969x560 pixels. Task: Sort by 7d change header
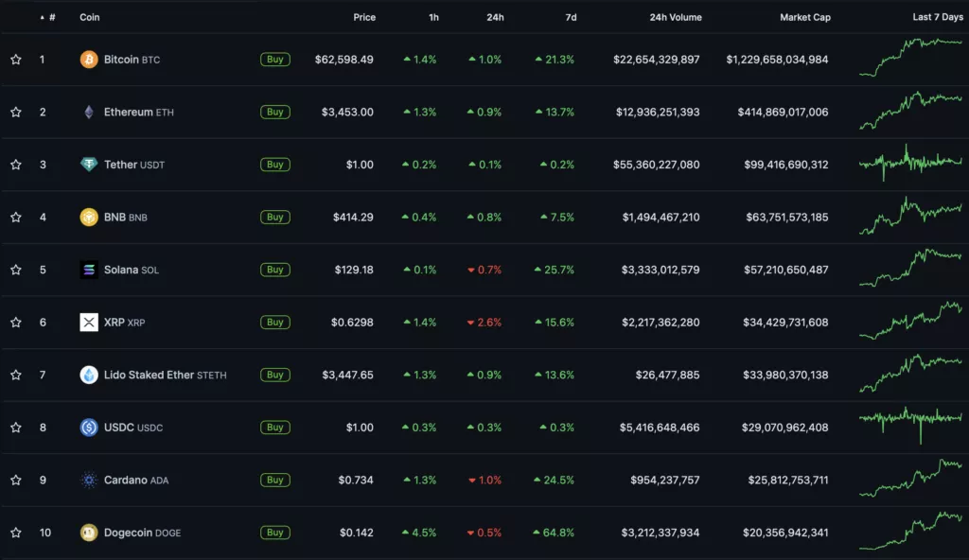571,17
